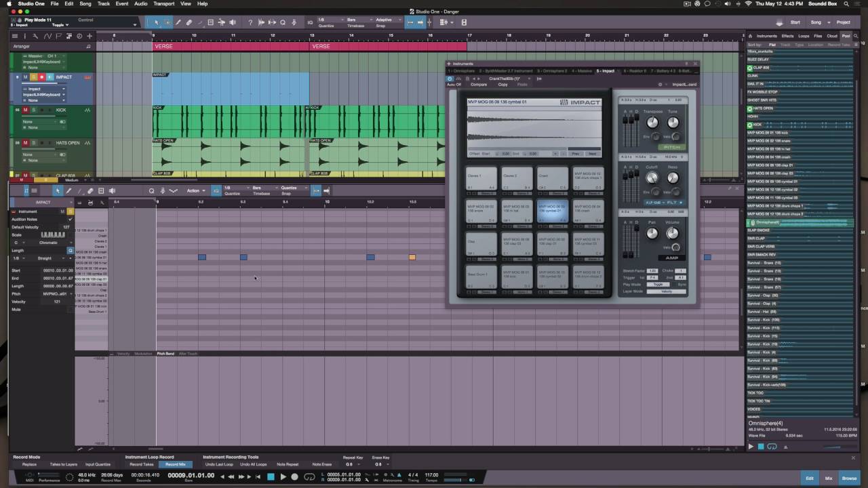Select the Listen speaker tool in main toolbar
This screenshot has width=868, height=488.
pyautogui.click(x=233, y=22)
